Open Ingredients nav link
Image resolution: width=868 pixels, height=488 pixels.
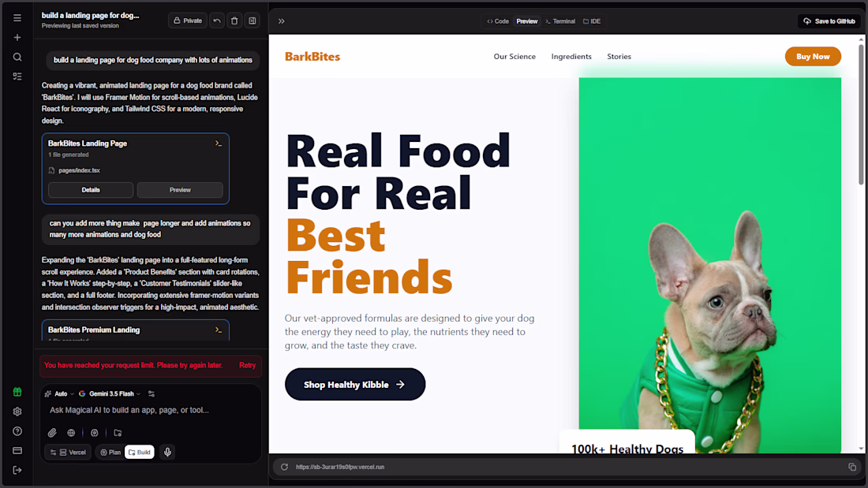(571, 57)
